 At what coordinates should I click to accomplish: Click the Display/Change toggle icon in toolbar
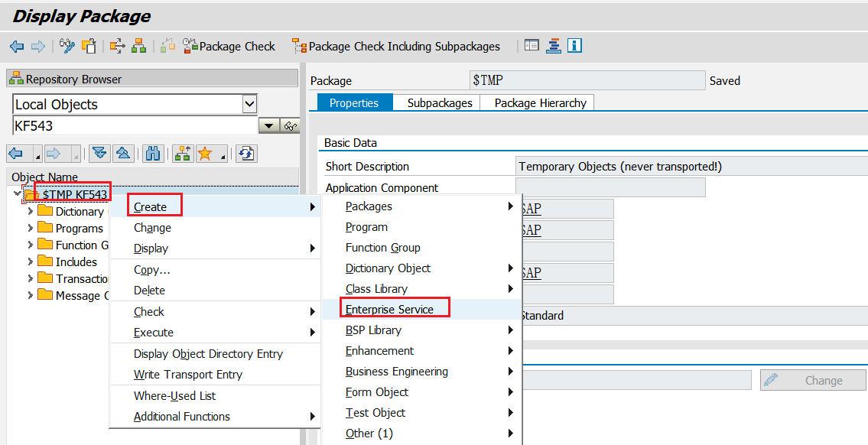pyautogui.click(x=68, y=46)
